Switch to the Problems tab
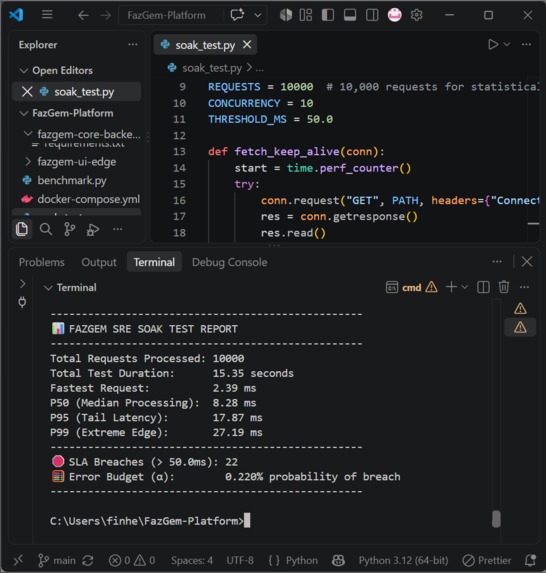 click(42, 262)
